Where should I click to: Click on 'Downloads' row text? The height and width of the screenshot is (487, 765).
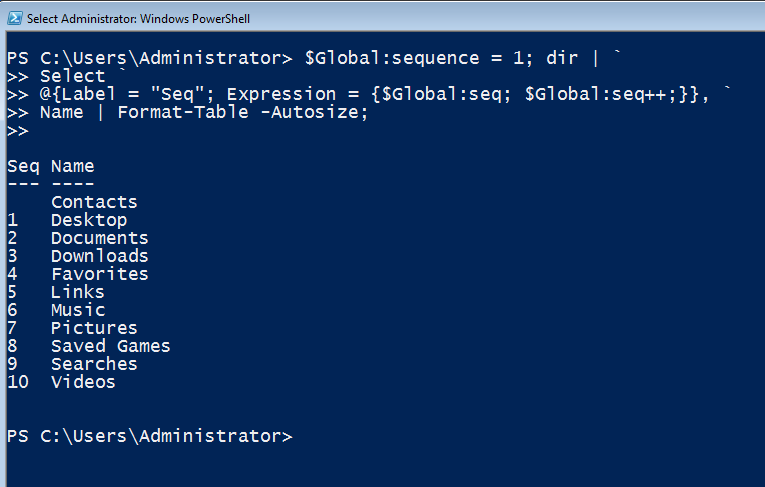(100, 256)
